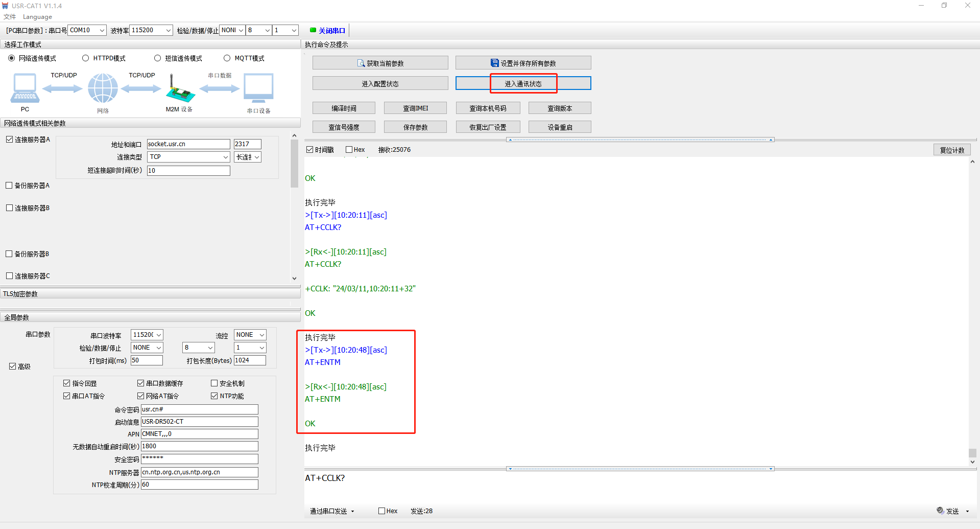Enable the 备份服务器A checkbox
This screenshot has height=529, width=980.
pyautogui.click(x=9, y=186)
